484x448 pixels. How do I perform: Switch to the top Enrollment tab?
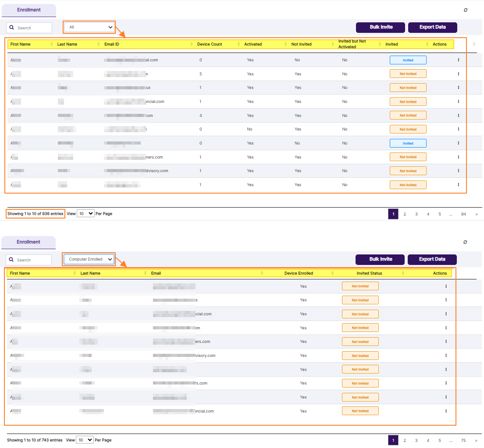[x=28, y=10]
